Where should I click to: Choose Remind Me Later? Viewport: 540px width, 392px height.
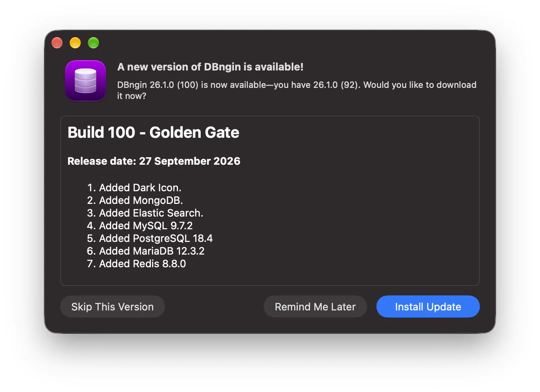tap(315, 306)
